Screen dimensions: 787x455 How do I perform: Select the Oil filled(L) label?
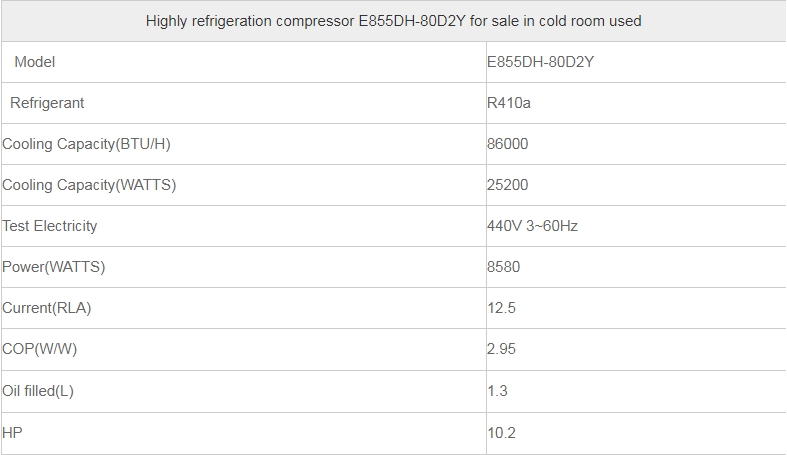(x=38, y=391)
